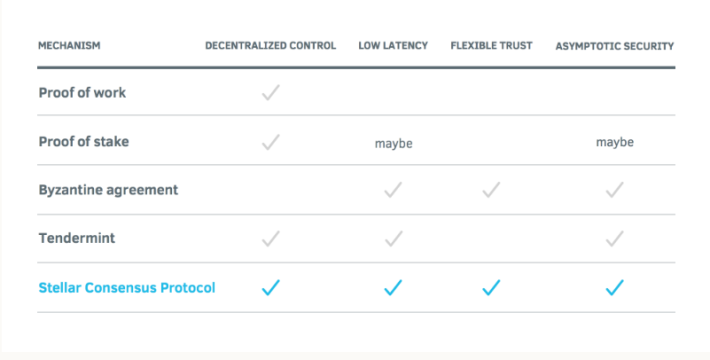Click the Proof of stake asymptotic security maybe
Screen dimensions: 710x360
(615, 142)
